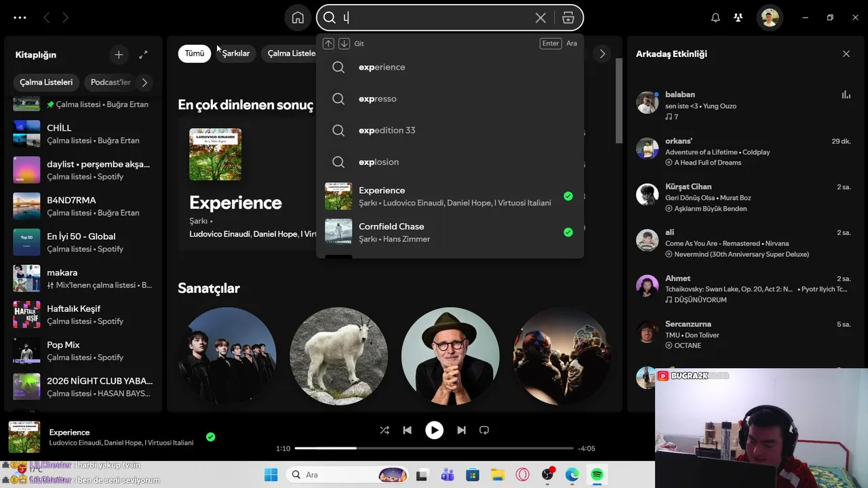Open the B4ND7RMA playlist
868x488 pixels.
click(83, 206)
